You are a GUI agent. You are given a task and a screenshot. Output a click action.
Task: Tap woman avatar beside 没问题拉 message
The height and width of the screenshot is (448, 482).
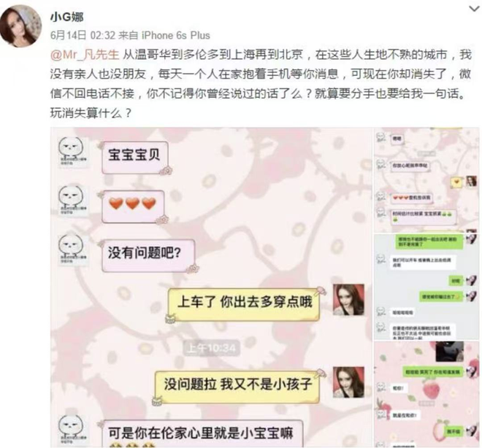point(348,382)
